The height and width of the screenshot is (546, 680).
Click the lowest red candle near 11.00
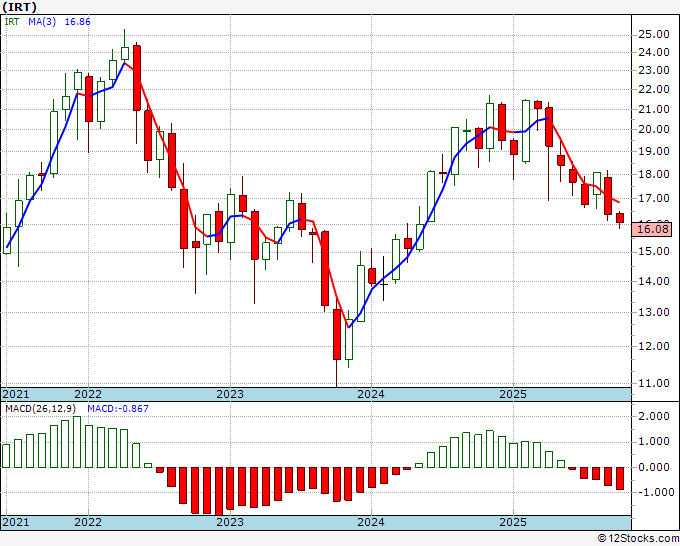(x=337, y=334)
